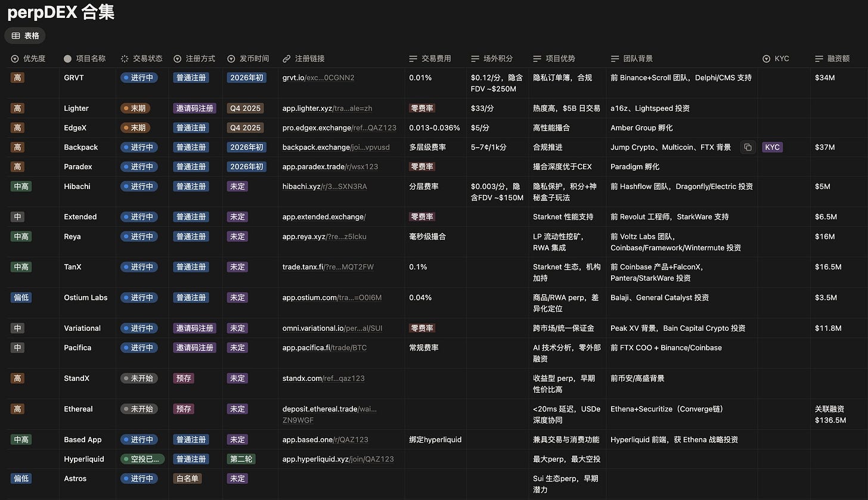Click the 高 priority tag in GRVT row
The width and height of the screenshot is (868, 500).
(17, 77)
